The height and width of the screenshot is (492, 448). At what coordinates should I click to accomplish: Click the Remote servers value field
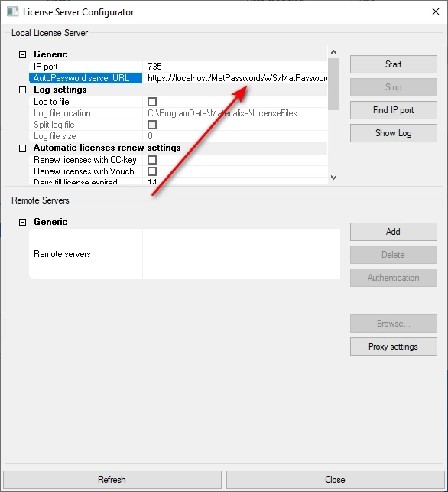click(x=242, y=254)
